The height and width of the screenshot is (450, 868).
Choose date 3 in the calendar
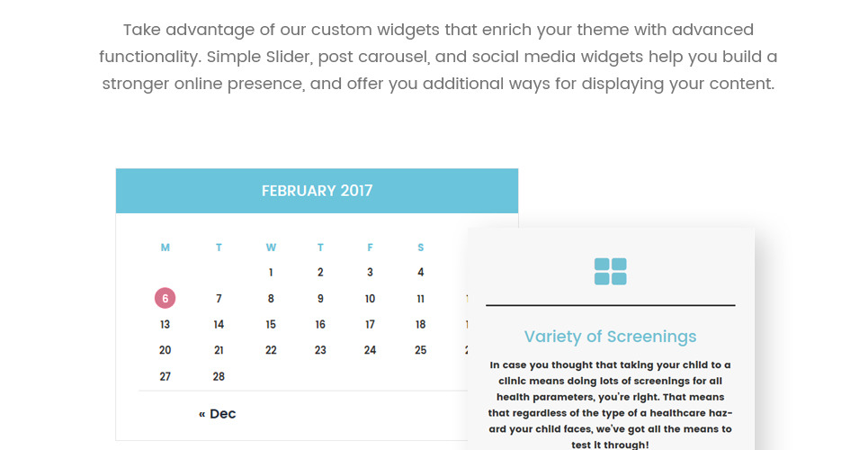pos(370,273)
